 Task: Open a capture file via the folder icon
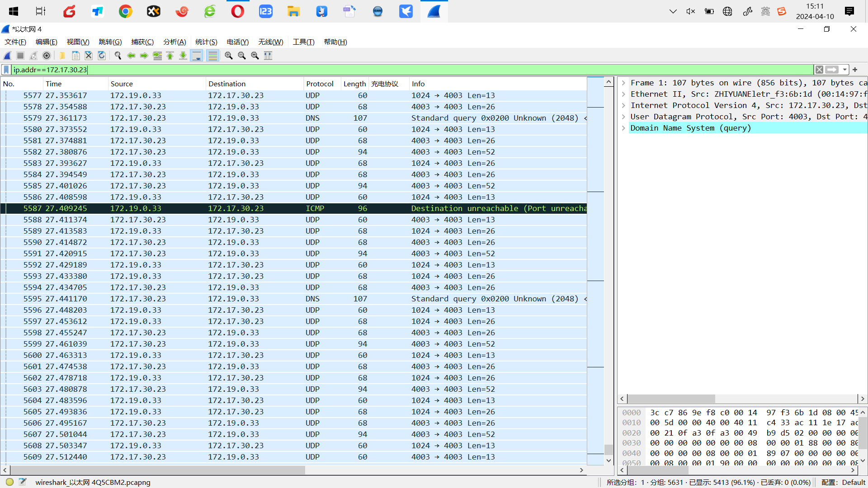[x=62, y=56]
